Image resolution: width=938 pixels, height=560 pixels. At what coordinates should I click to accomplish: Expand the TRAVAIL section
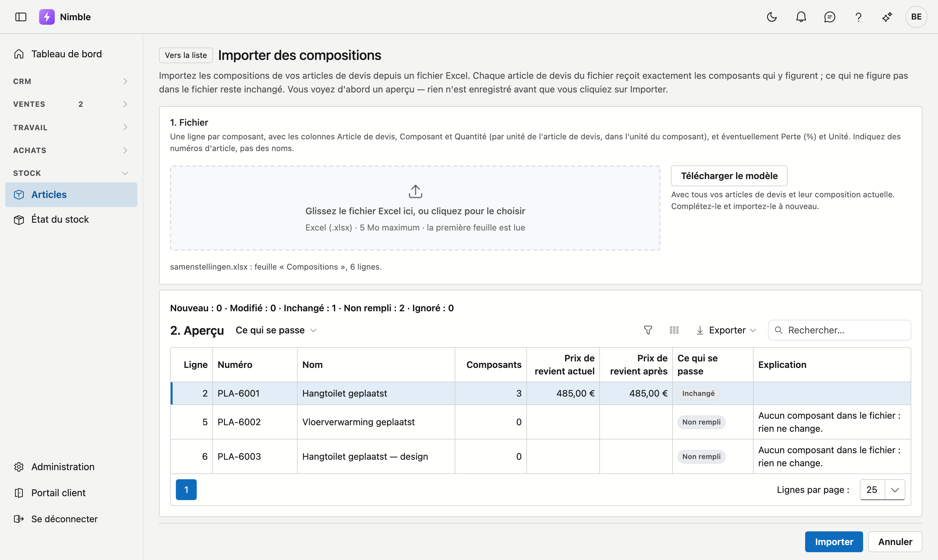point(71,128)
